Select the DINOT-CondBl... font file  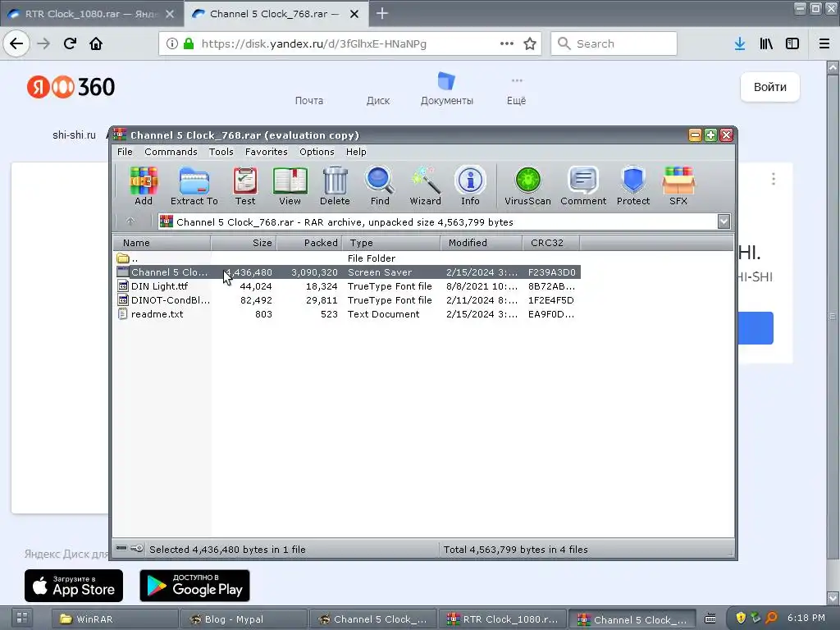347,300
